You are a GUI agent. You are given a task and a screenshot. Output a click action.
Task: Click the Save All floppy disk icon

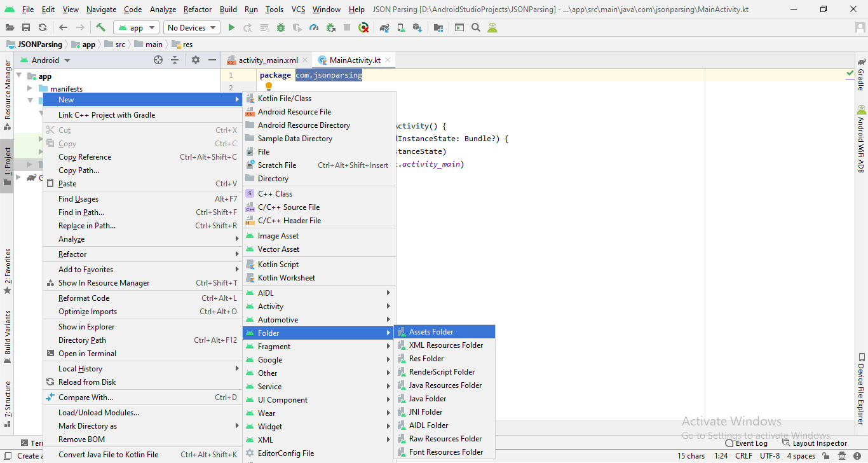tap(26, 27)
